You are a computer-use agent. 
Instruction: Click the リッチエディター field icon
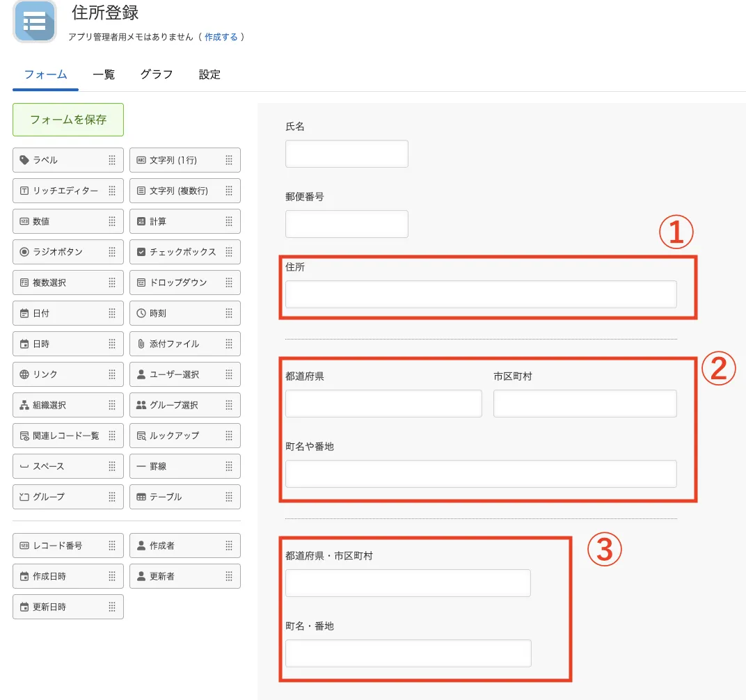tap(24, 191)
